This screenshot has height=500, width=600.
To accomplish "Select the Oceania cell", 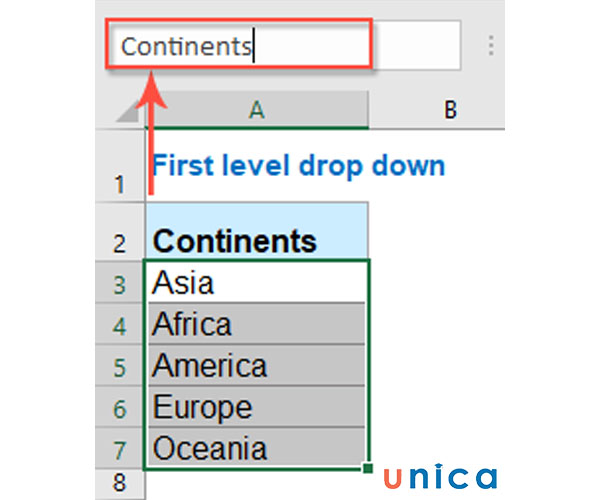I will pos(256,447).
